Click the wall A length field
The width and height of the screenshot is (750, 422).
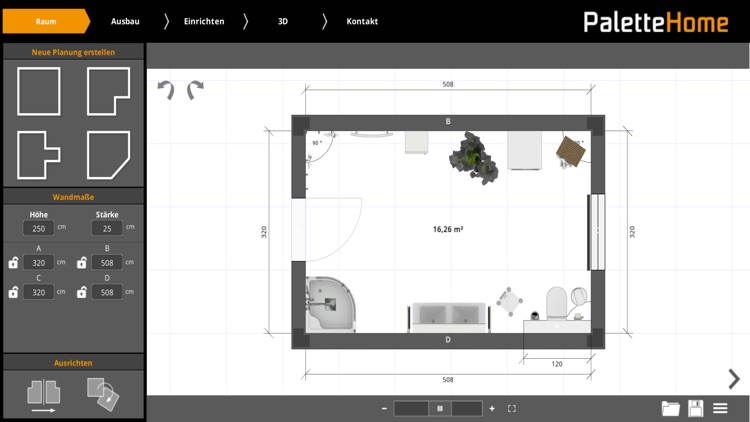tap(38, 262)
